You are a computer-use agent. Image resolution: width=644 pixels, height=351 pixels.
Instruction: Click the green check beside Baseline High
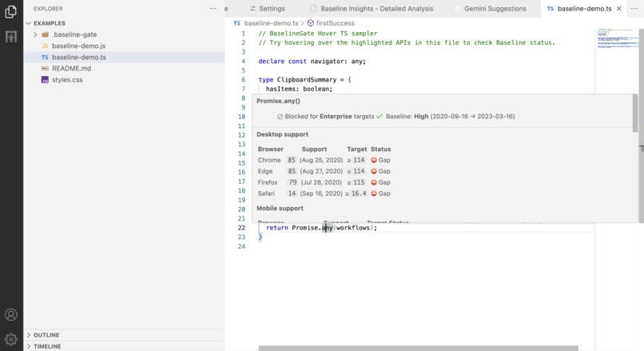click(380, 116)
